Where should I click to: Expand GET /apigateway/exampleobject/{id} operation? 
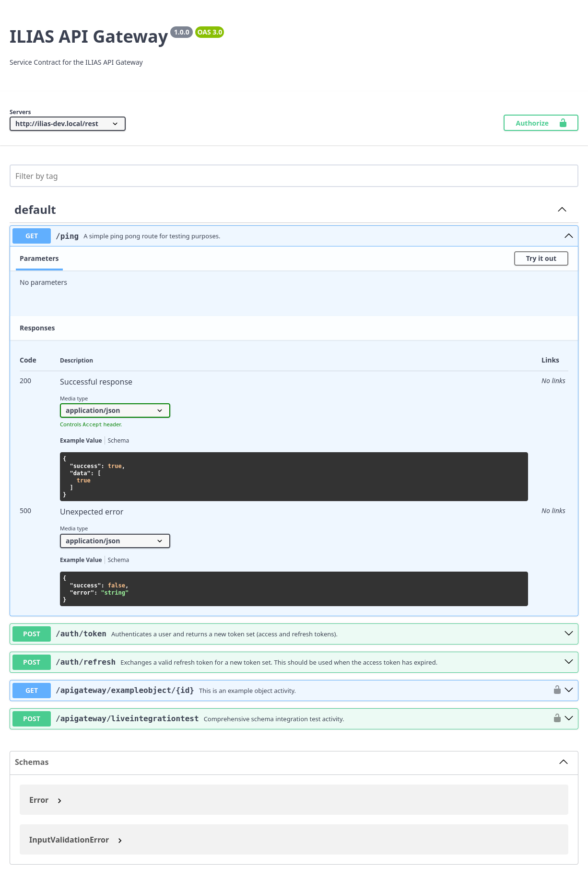569,690
